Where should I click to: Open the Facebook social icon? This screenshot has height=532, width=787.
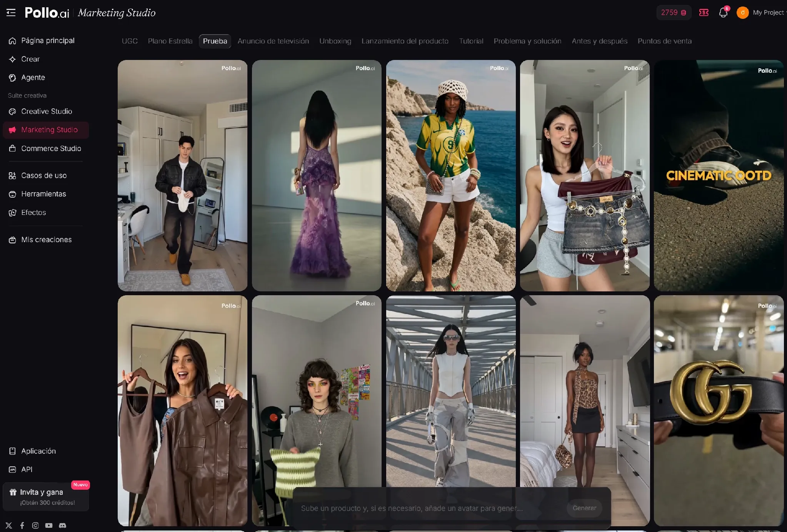(22, 525)
